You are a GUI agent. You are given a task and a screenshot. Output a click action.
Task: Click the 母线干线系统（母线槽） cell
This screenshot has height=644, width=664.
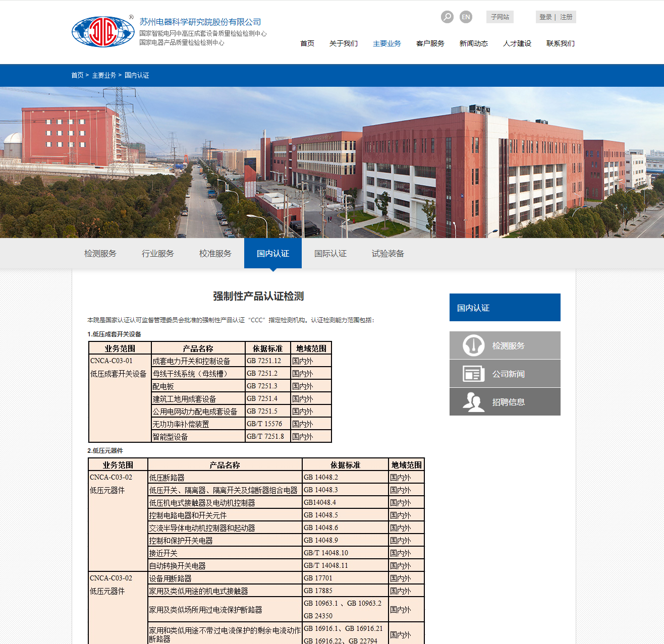198,373
